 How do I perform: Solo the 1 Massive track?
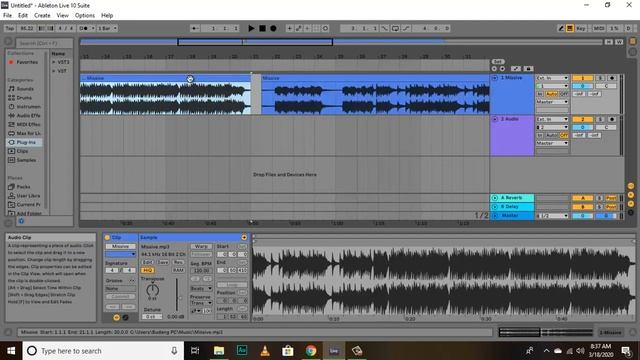600,78
